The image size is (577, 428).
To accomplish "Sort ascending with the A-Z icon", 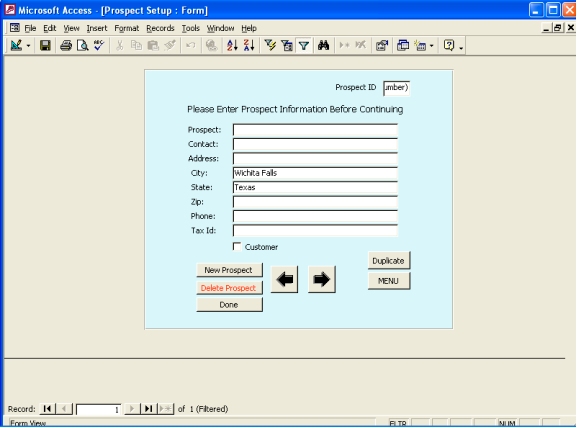I will point(232,46).
